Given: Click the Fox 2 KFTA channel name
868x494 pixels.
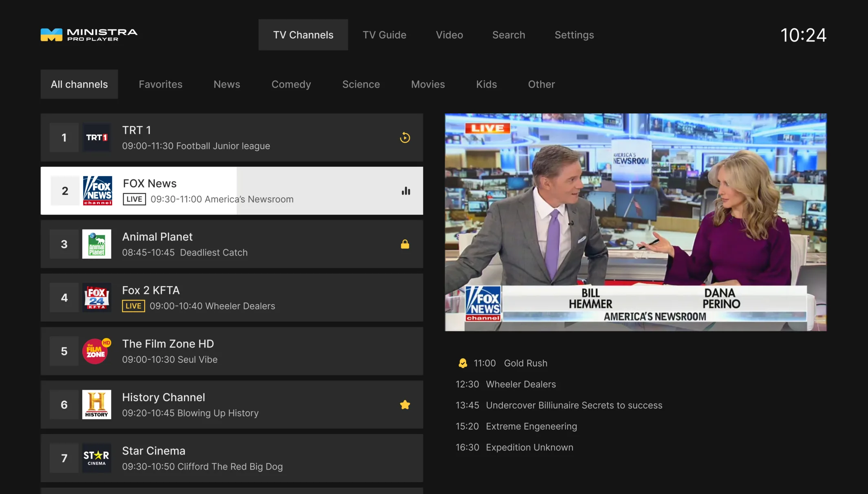Looking at the screenshot, I should pyautogui.click(x=151, y=290).
